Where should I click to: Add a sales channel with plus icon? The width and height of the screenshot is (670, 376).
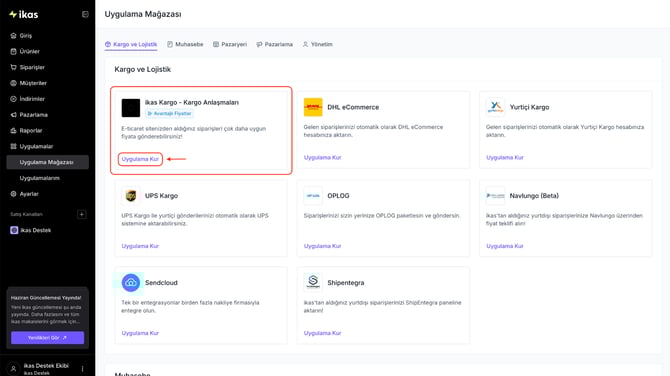pos(82,214)
